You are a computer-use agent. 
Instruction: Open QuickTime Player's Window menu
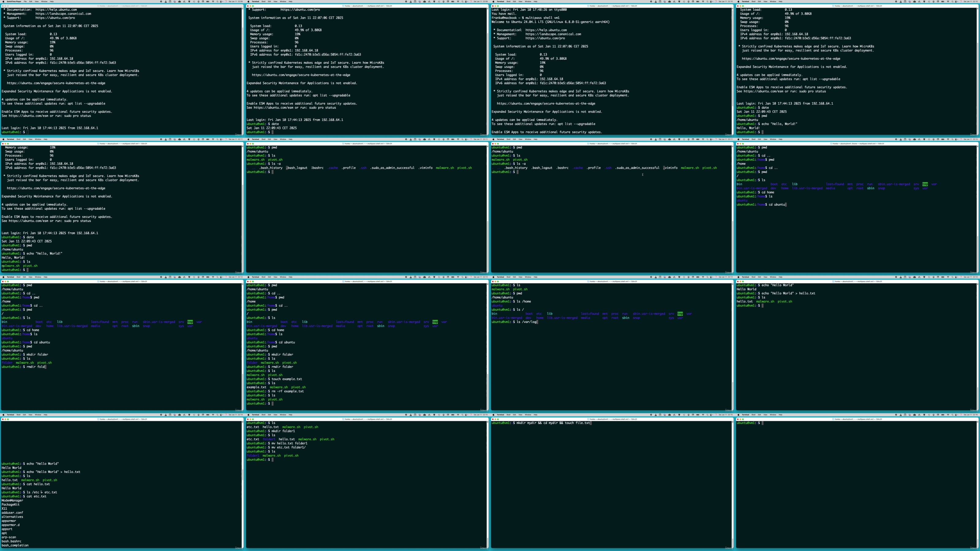click(44, 2)
